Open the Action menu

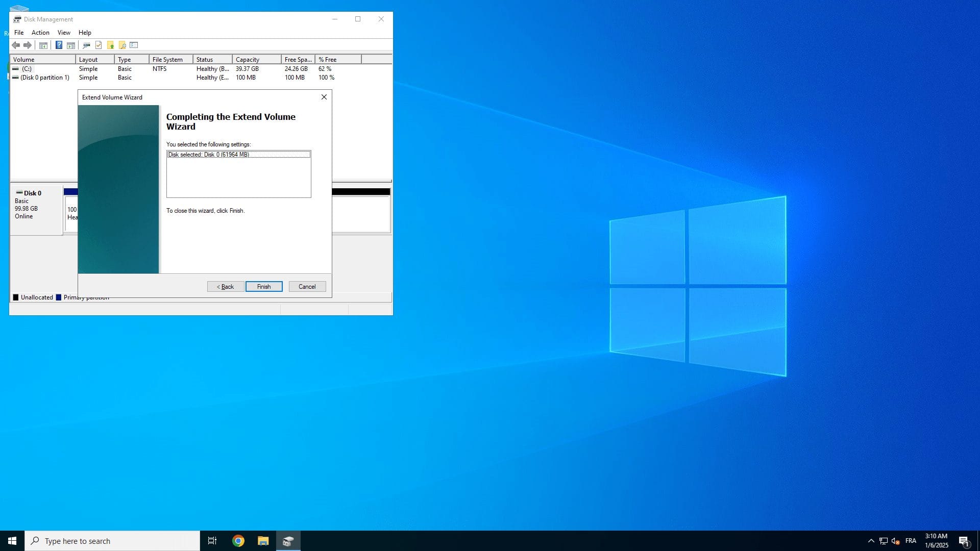pos(40,33)
